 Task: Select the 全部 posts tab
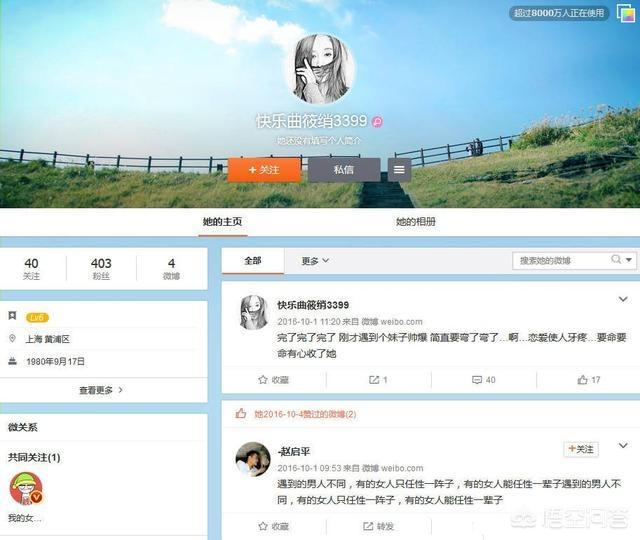pos(252,261)
